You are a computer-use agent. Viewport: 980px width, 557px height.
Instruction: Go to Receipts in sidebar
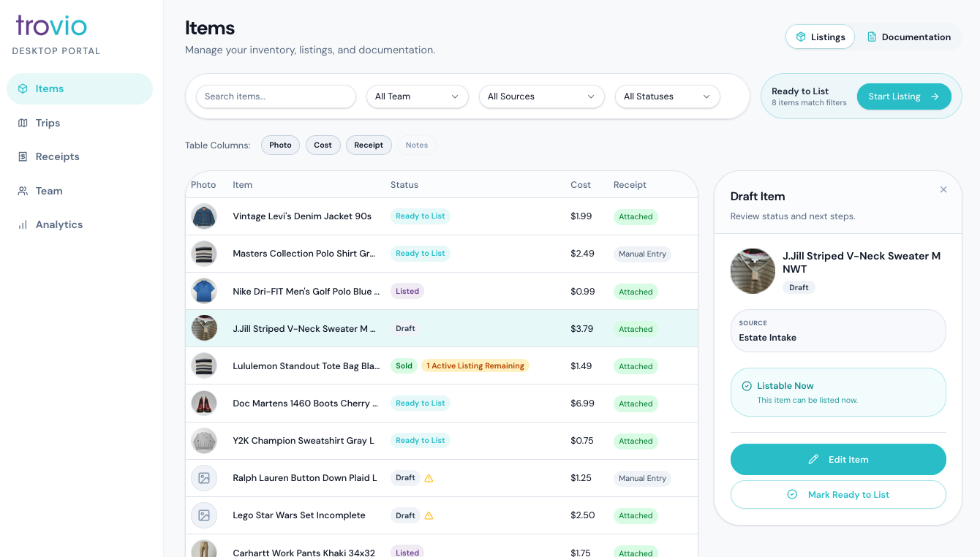80,156
